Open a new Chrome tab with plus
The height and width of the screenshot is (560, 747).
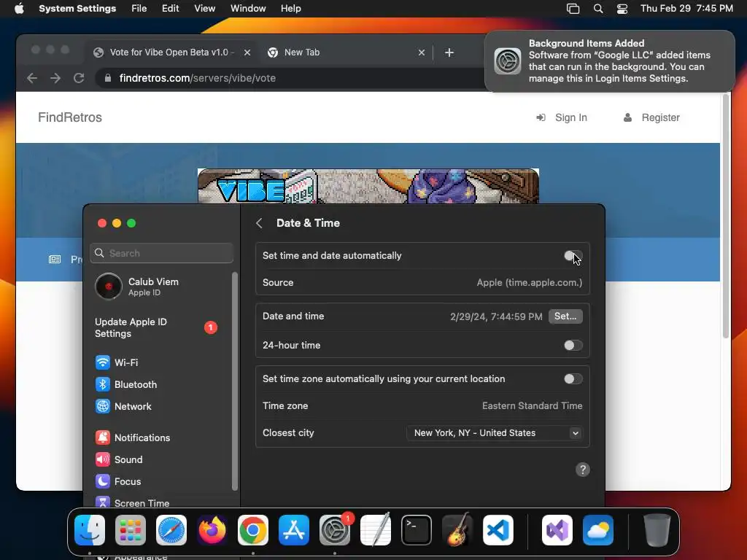coord(449,52)
